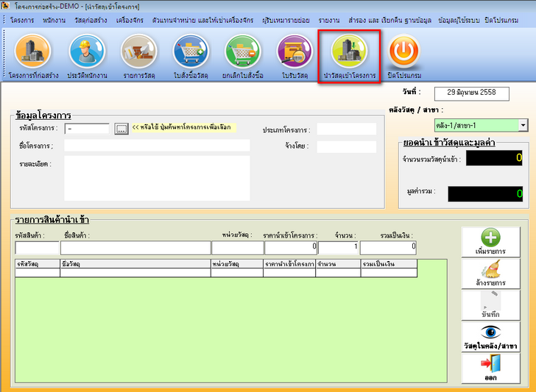This screenshot has width=536, height=392.
Task: Click ปิดโปรแกรม in the menu bar
Action: (501, 20)
